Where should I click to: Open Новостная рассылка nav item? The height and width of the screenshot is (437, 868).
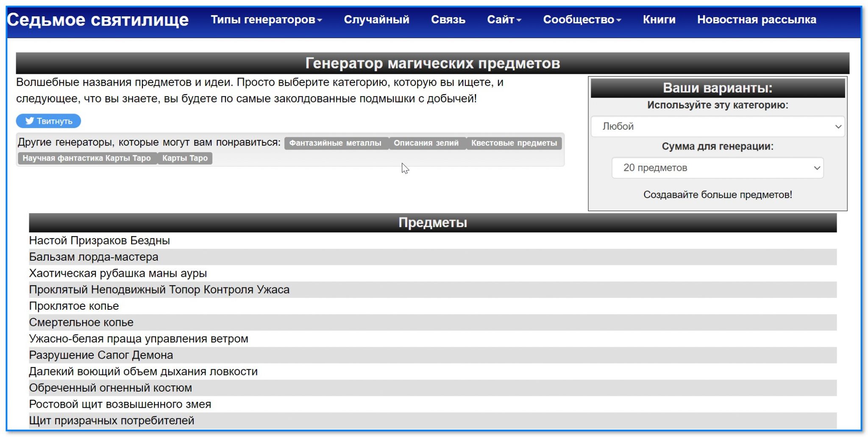click(757, 19)
